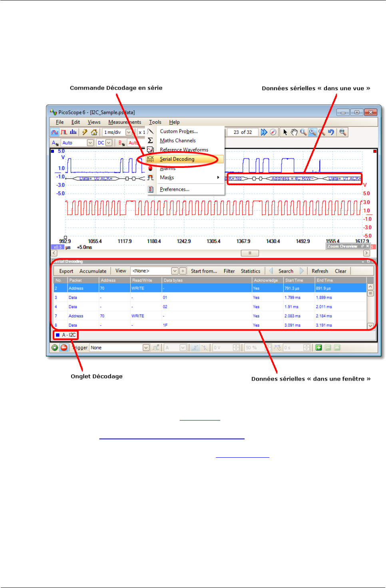Click the Accumulate button
386x588 pixels.
93,271
